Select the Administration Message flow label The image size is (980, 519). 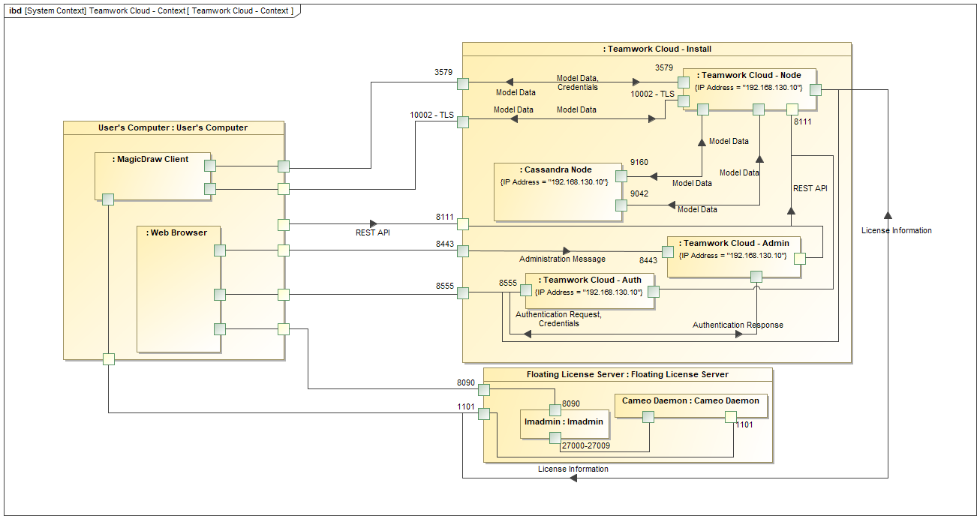(x=562, y=259)
